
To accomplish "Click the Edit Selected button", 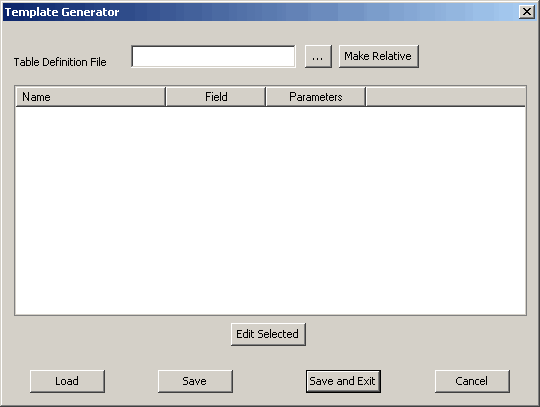I will pos(268,334).
